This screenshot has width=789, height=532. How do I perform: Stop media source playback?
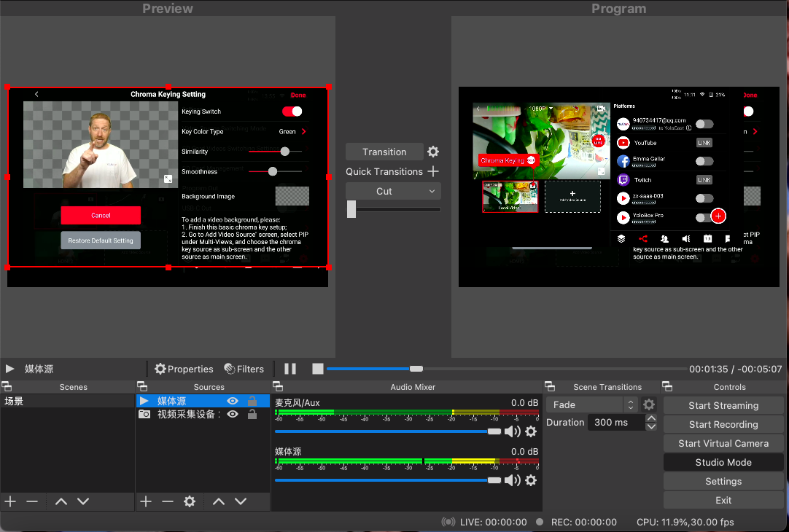(x=317, y=369)
